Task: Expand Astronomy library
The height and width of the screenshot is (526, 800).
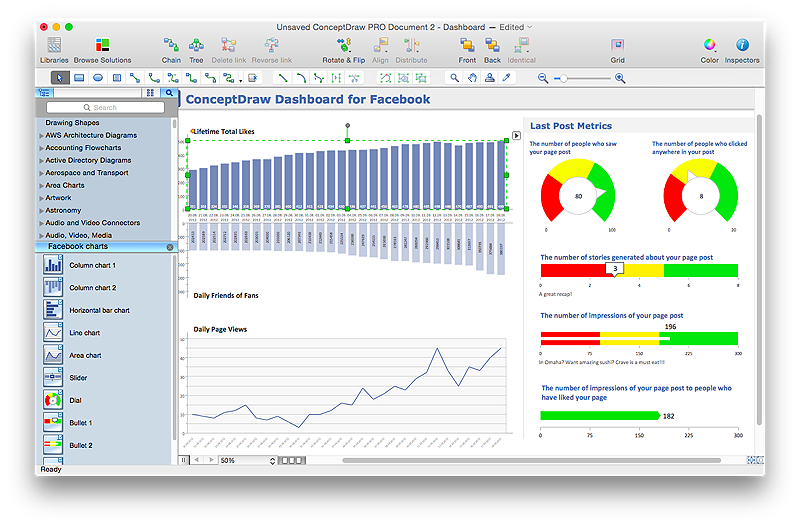Action: point(41,211)
